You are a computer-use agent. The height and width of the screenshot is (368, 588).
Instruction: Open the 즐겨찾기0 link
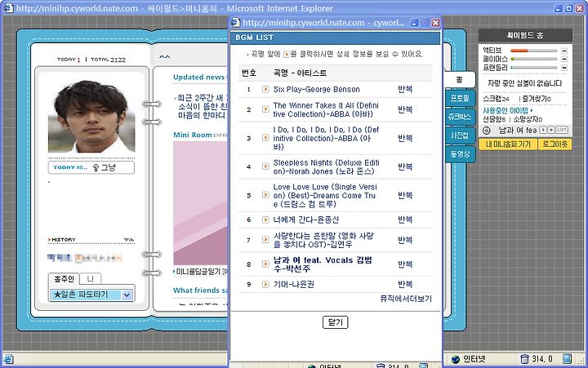[x=537, y=99]
